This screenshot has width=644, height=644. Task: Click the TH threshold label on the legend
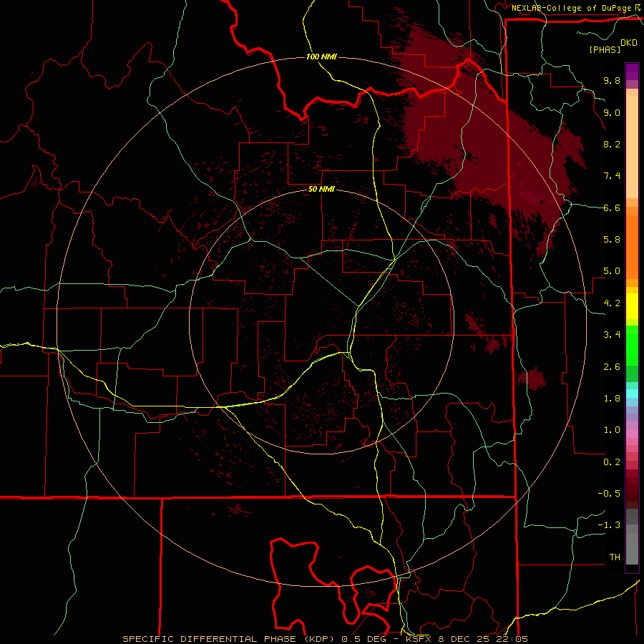(615, 557)
